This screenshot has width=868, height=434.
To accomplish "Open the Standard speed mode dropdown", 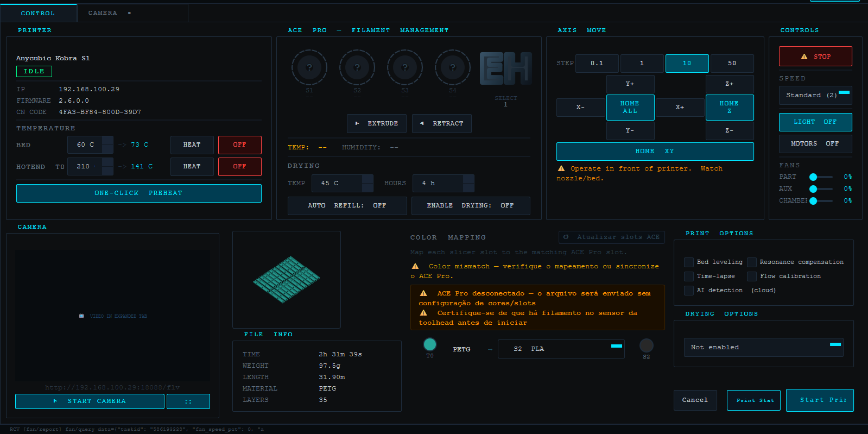I will click(x=815, y=95).
